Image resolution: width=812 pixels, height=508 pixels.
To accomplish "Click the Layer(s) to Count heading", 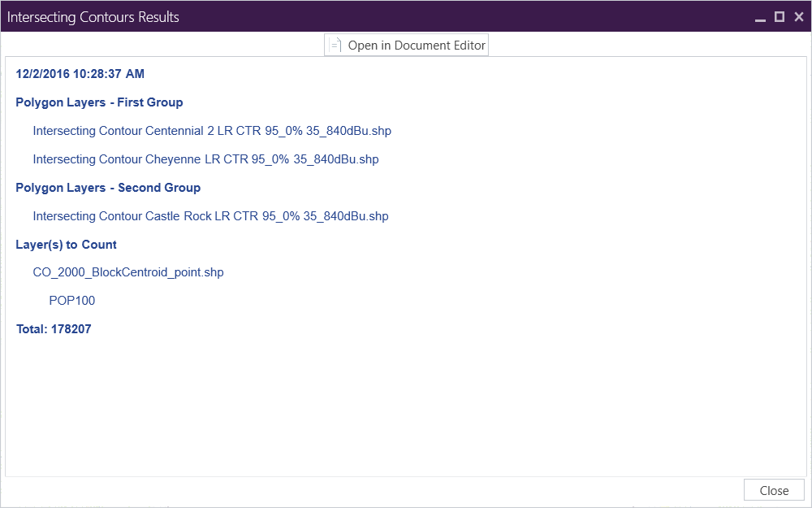I will click(66, 245).
